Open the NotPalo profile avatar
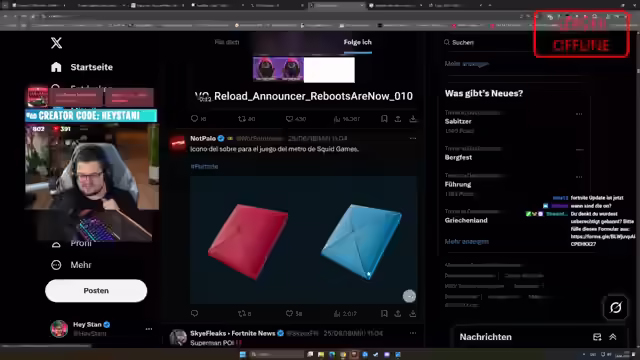640x360 pixels. [178, 144]
